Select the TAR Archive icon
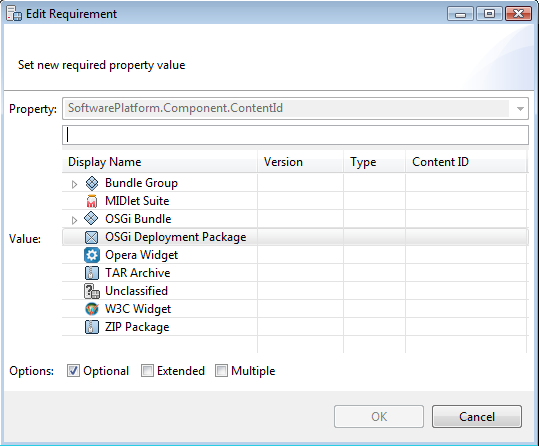The height and width of the screenshot is (446, 539). tap(92, 273)
